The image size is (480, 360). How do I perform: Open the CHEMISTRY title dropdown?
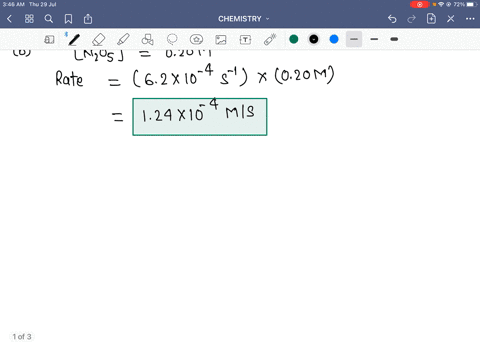[x=243, y=19]
